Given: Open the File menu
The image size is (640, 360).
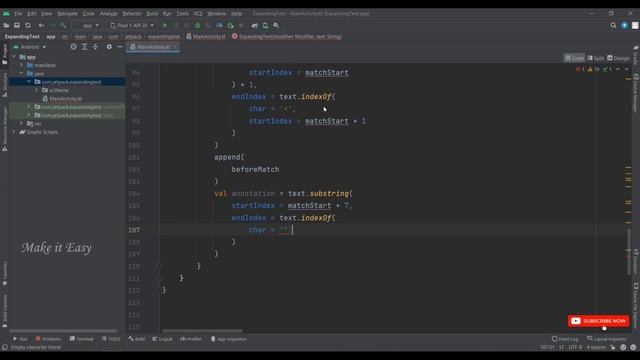Looking at the screenshot, I should point(18,13).
